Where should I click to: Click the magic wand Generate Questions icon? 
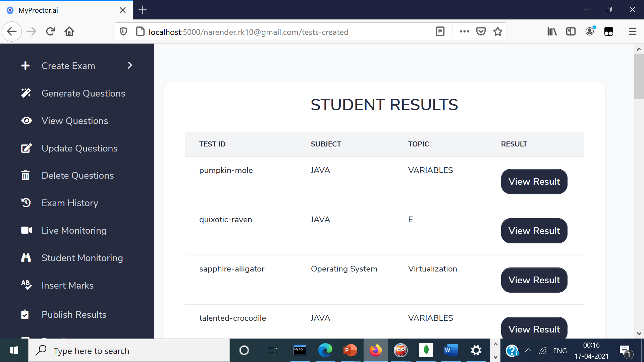26,93
